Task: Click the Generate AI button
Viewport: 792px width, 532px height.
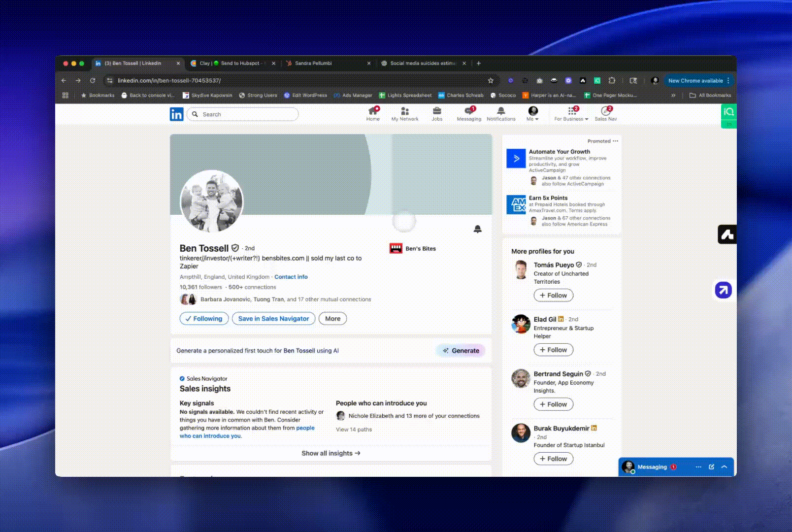Action: 461,351
